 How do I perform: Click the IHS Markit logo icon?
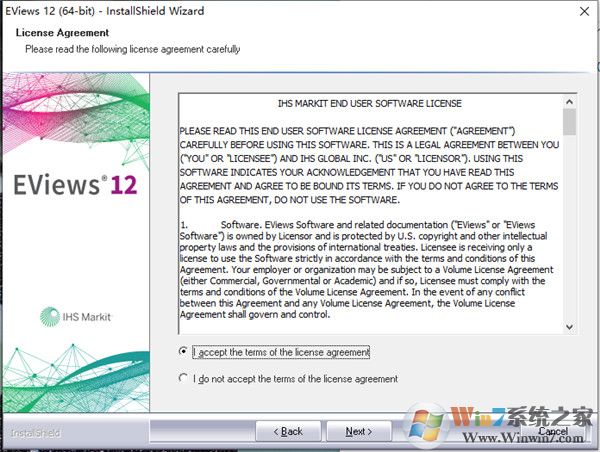(50, 317)
